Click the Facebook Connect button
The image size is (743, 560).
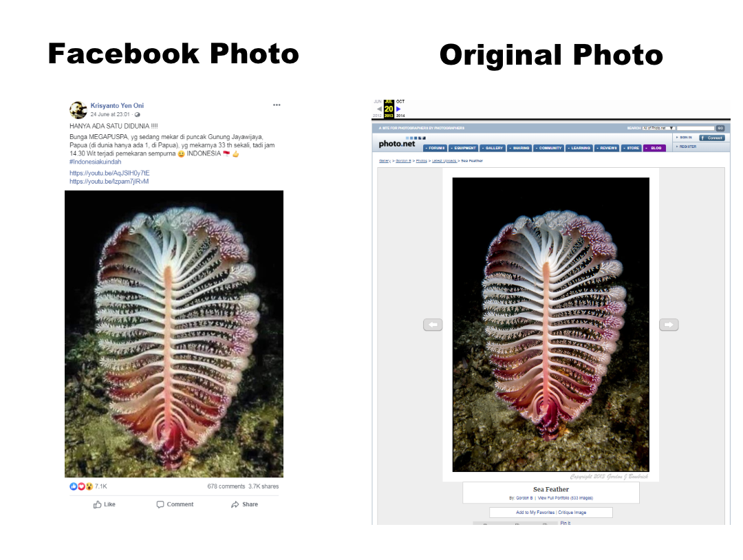coord(712,138)
